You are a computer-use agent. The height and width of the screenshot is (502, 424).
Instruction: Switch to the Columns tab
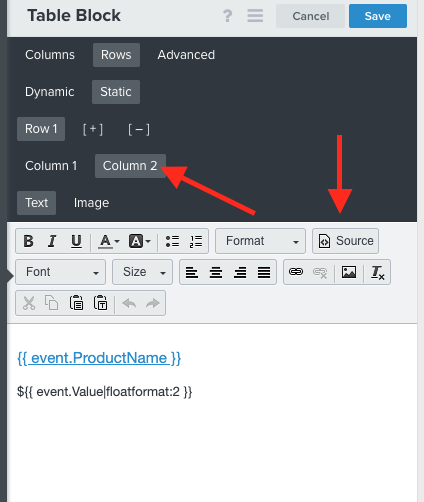coord(50,55)
